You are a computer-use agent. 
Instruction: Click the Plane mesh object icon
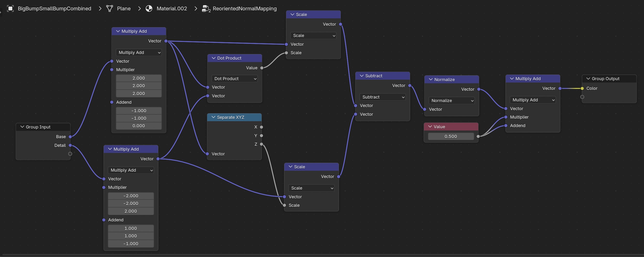click(x=110, y=8)
